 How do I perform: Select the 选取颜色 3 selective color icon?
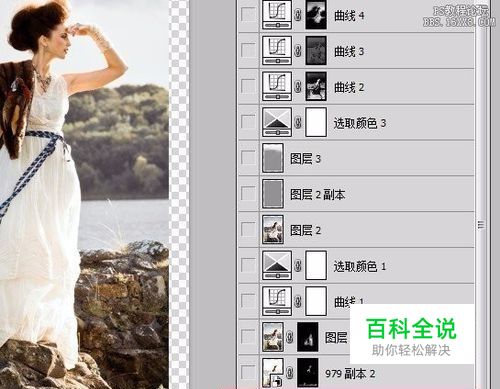pos(277,122)
